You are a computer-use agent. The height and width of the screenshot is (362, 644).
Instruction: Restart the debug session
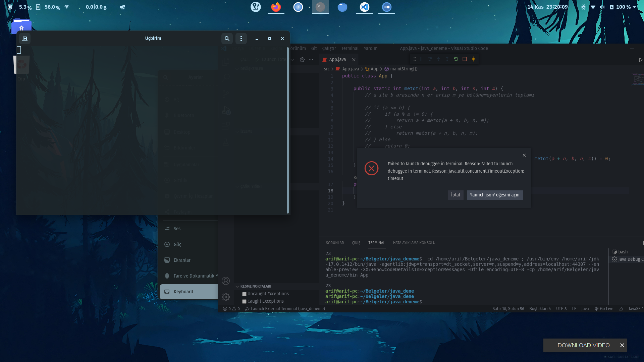(x=456, y=59)
